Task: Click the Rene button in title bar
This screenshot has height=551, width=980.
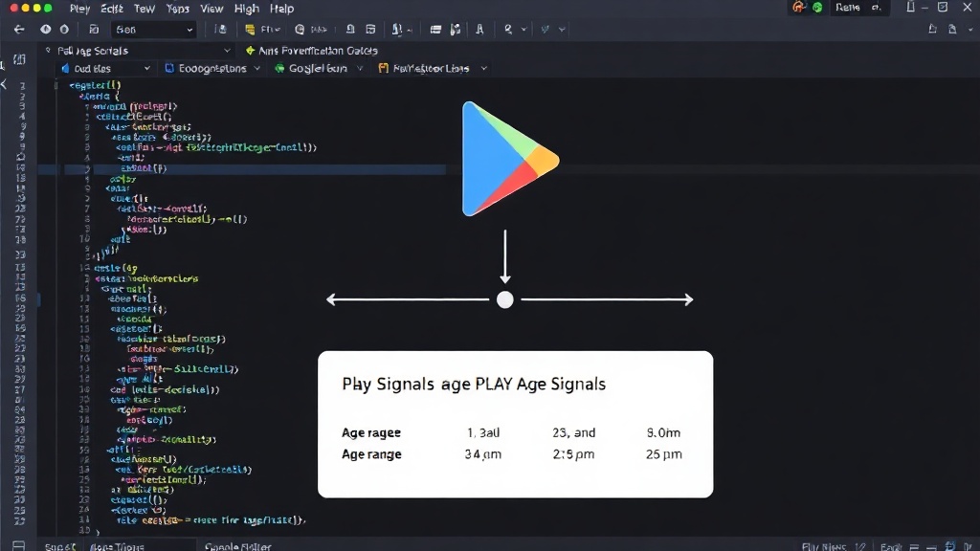Action: click(848, 8)
